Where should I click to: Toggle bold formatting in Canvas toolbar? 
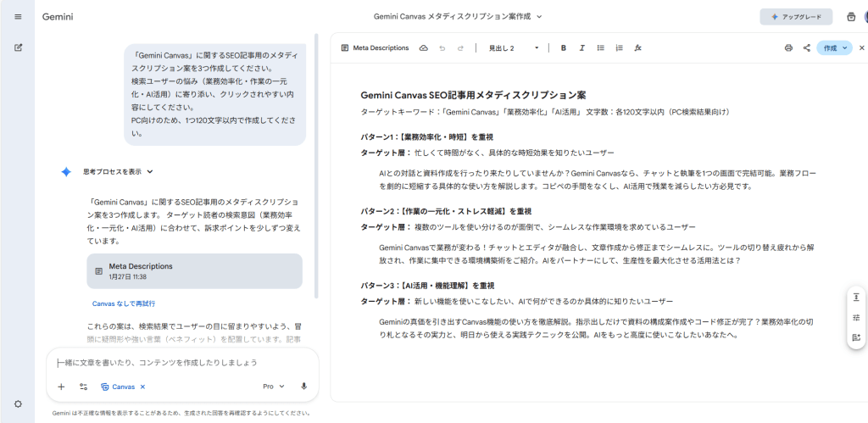pyautogui.click(x=563, y=48)
